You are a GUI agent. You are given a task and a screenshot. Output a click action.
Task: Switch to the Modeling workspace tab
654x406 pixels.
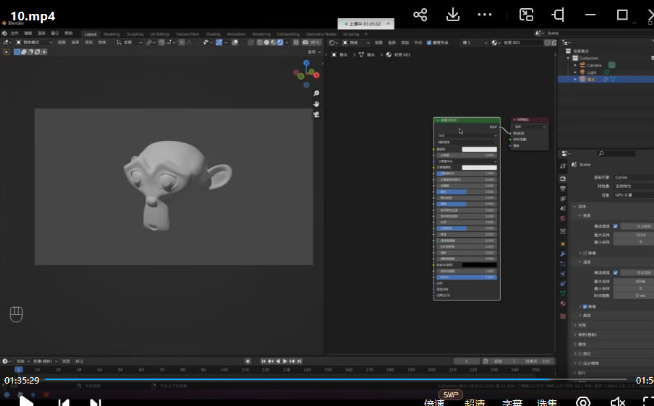111,34
